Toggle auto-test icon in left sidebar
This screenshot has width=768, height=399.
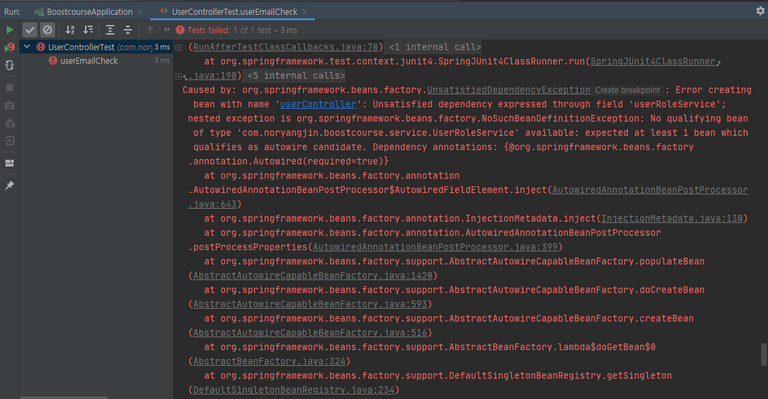[9, 65]
